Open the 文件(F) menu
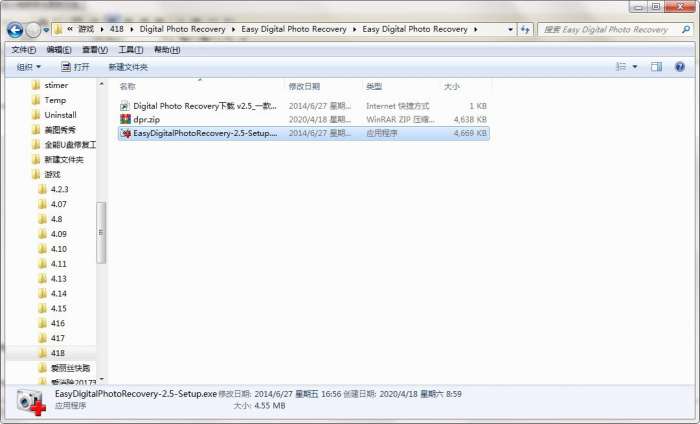The image size is (700, 424). [x=24, y=50]
